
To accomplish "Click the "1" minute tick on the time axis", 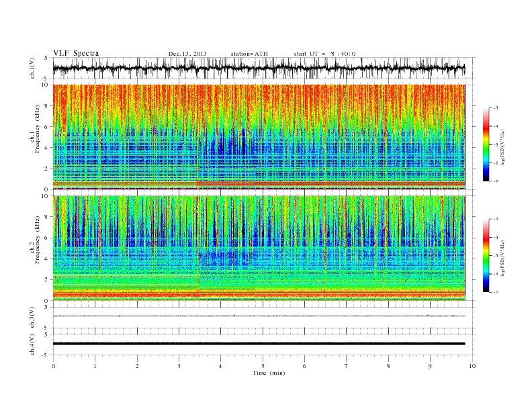I will coord(95,366).
